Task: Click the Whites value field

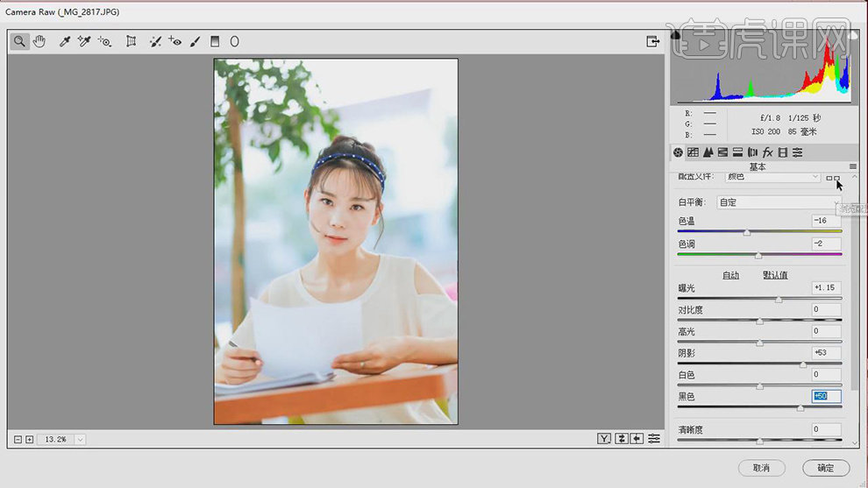Action: coord(827,375)
